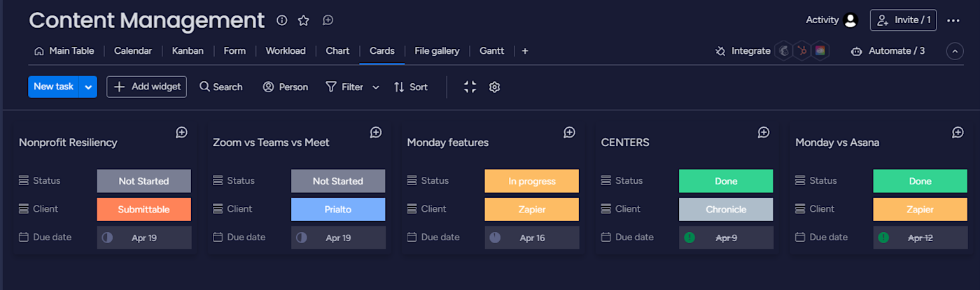Viewport: 980px width, 290px height.
Task: Click Add widget button
Action: tap(146, 87)
